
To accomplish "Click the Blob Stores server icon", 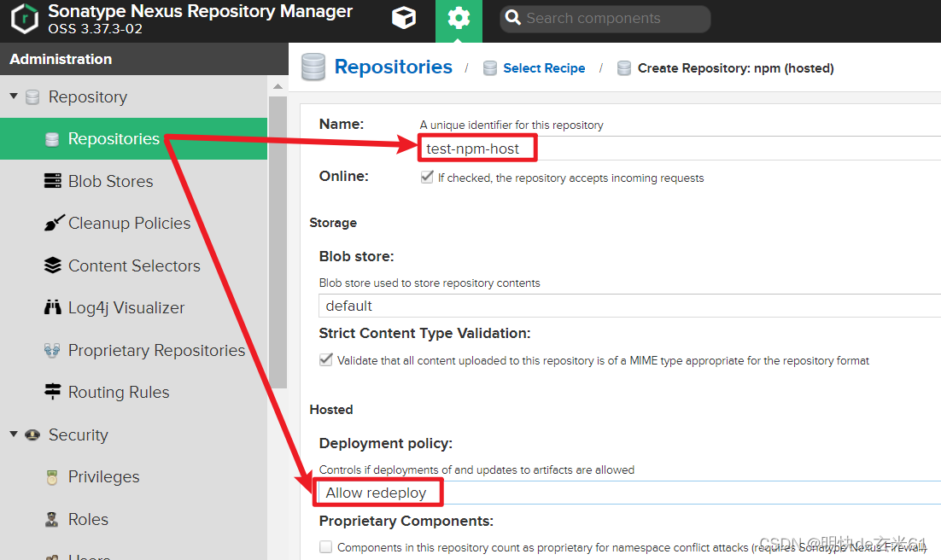I will tap(53, 181).
